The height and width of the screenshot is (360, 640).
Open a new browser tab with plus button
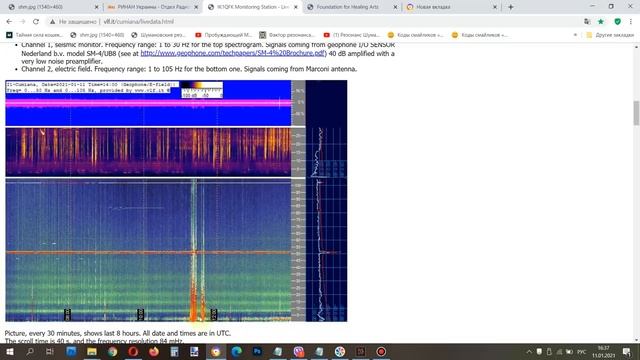(511, 7)
